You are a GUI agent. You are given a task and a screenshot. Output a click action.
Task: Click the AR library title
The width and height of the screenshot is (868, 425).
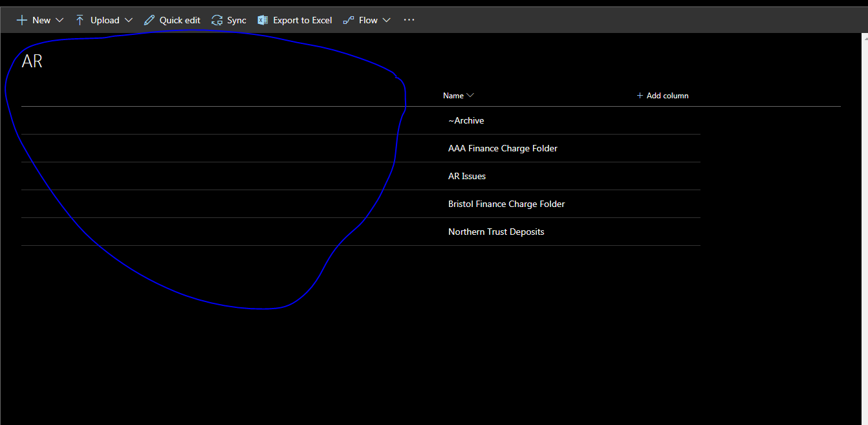click(x=32, y=61)
